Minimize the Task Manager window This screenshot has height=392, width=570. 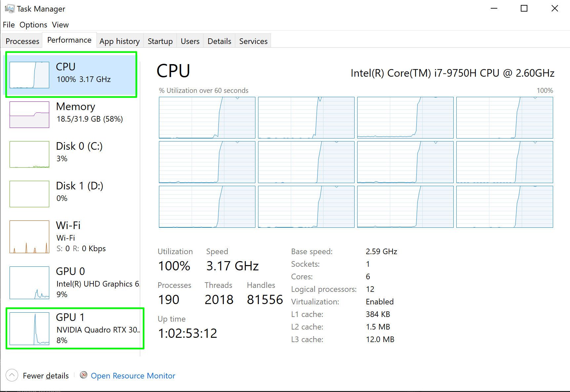(494, 8)
